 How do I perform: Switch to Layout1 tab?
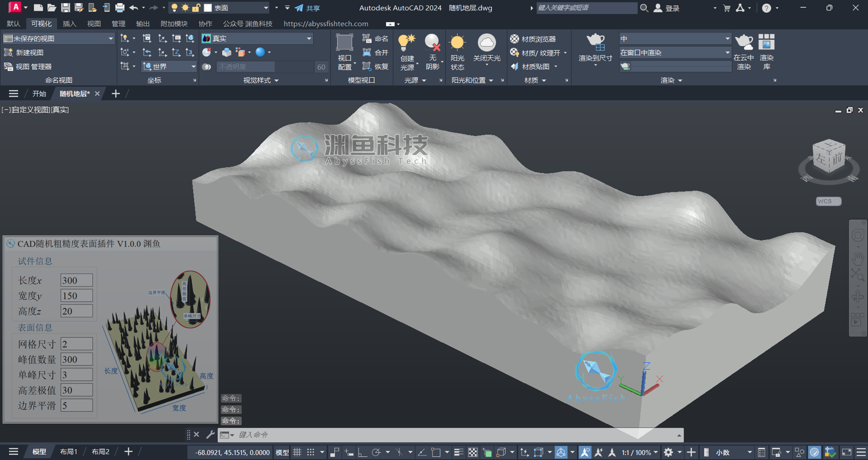click(69, 452)
